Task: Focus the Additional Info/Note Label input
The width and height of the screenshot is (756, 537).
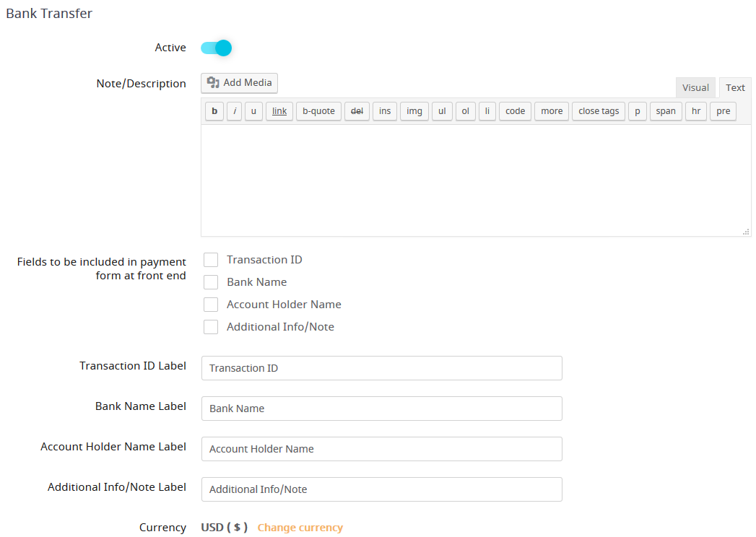Action: [382, 490]
